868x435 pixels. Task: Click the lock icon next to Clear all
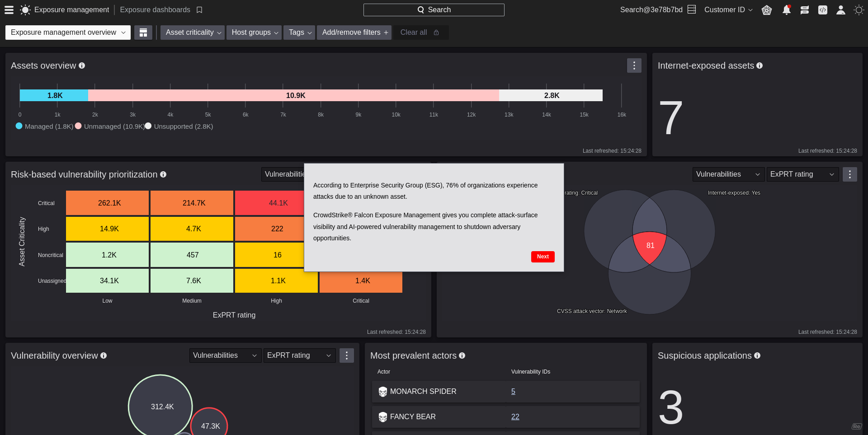436,32
